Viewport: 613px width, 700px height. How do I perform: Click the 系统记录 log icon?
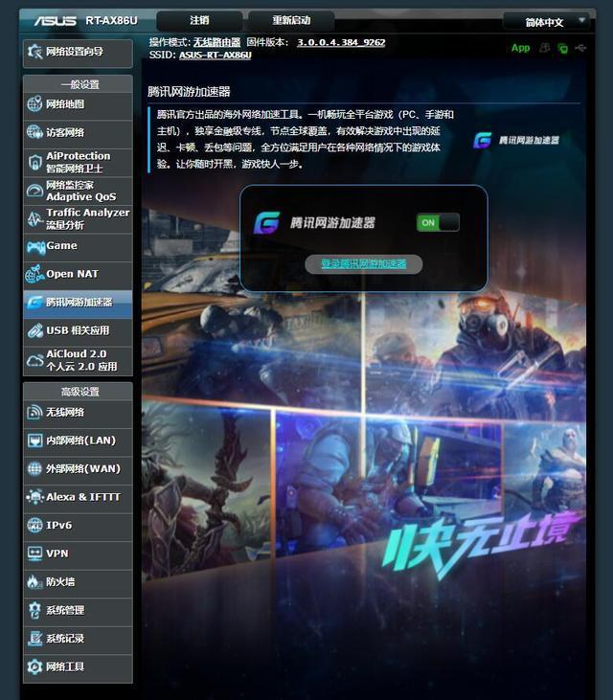click(x=34, y=639)
